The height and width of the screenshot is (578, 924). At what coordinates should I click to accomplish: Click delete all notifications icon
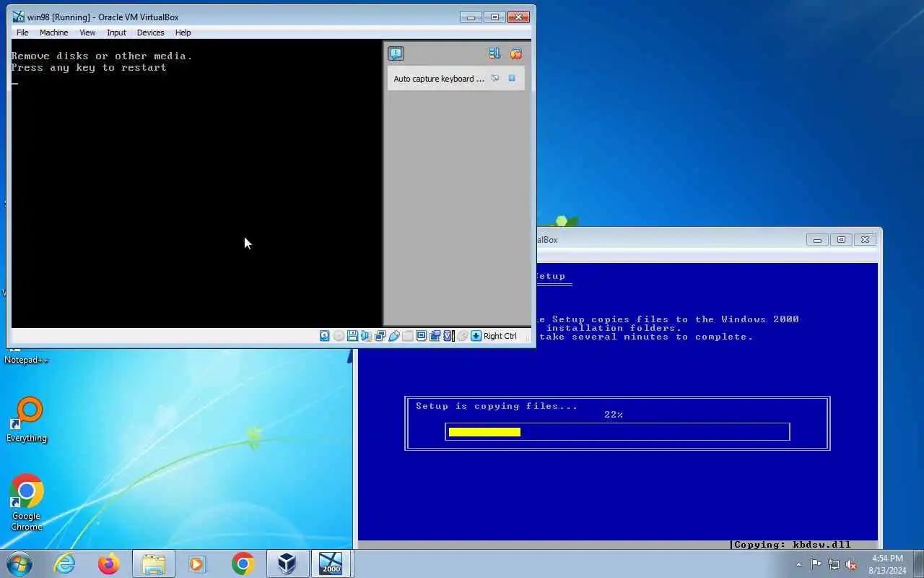[515, 53]
